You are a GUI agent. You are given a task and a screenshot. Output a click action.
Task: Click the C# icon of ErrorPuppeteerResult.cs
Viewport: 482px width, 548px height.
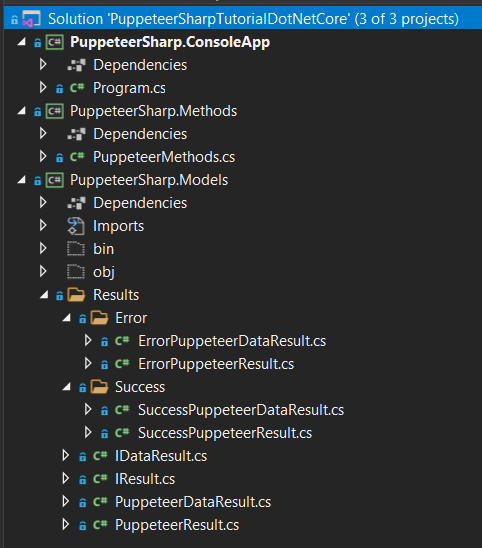coord(122,363)
